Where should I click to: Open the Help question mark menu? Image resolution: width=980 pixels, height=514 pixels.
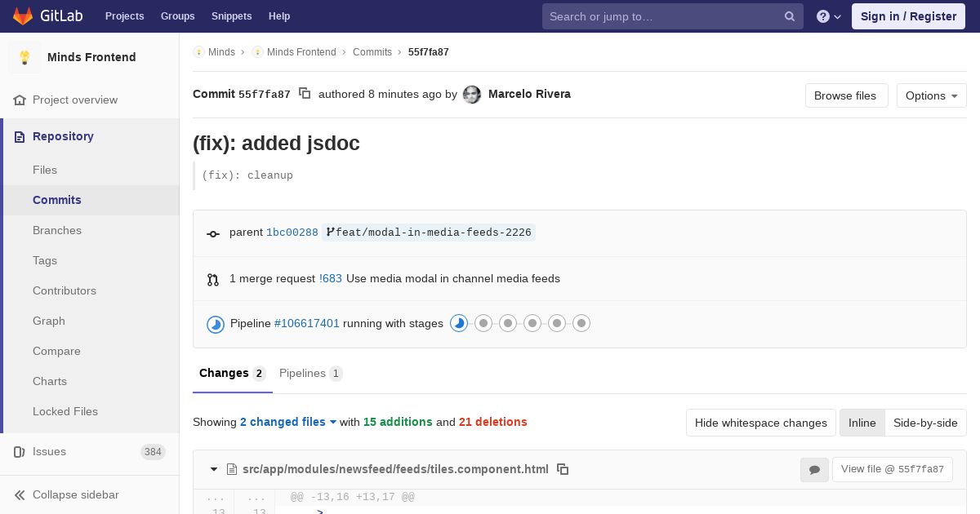(x=829, y=16)
